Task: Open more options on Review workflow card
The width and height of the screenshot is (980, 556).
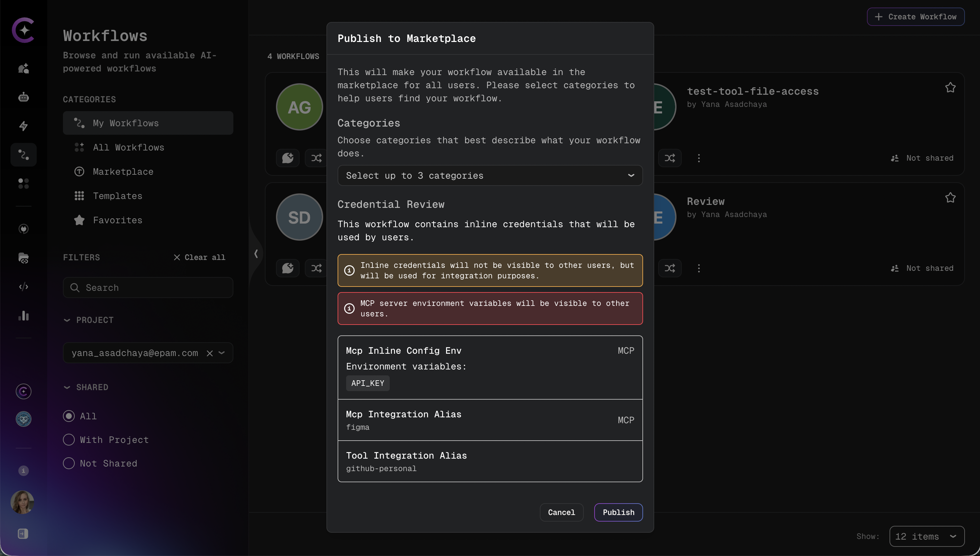Action: click(x=699, y=268)
